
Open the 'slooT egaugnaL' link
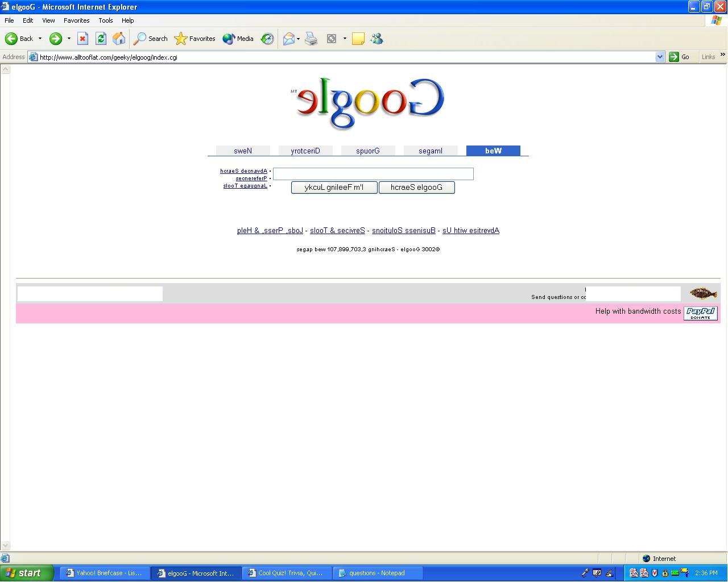(x=245, y=186)
